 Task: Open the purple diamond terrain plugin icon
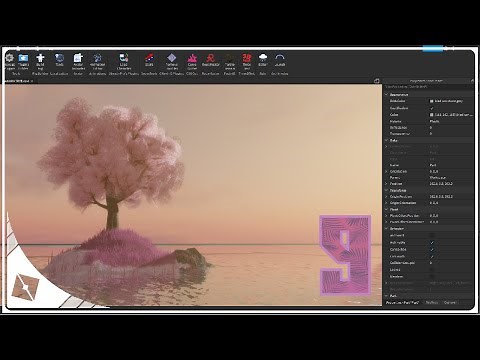[172, 57]
